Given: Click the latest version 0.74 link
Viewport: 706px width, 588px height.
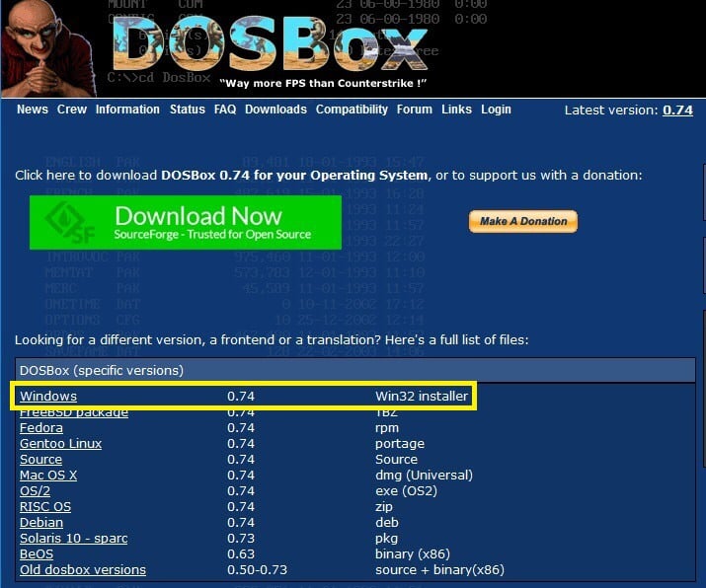Looking at the screenshot, I should pos(677,110).
